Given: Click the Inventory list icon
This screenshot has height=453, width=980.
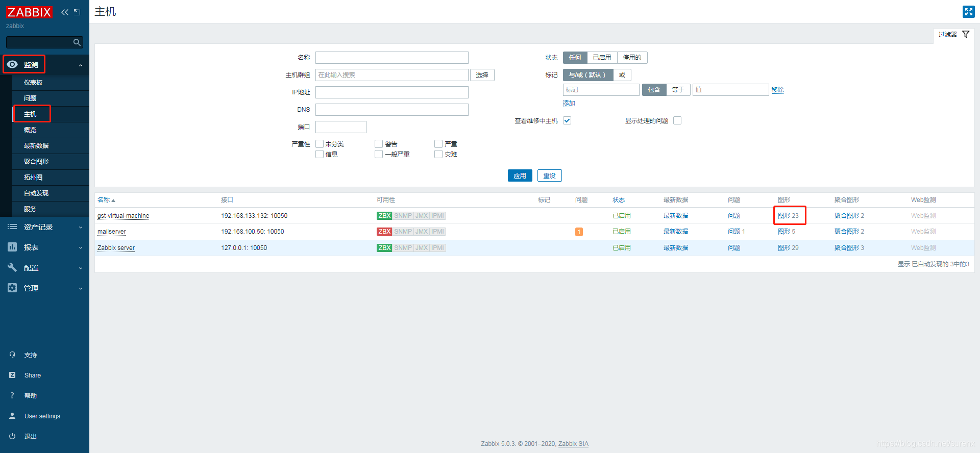Looking at the screenshot, I should click(12, 227).
